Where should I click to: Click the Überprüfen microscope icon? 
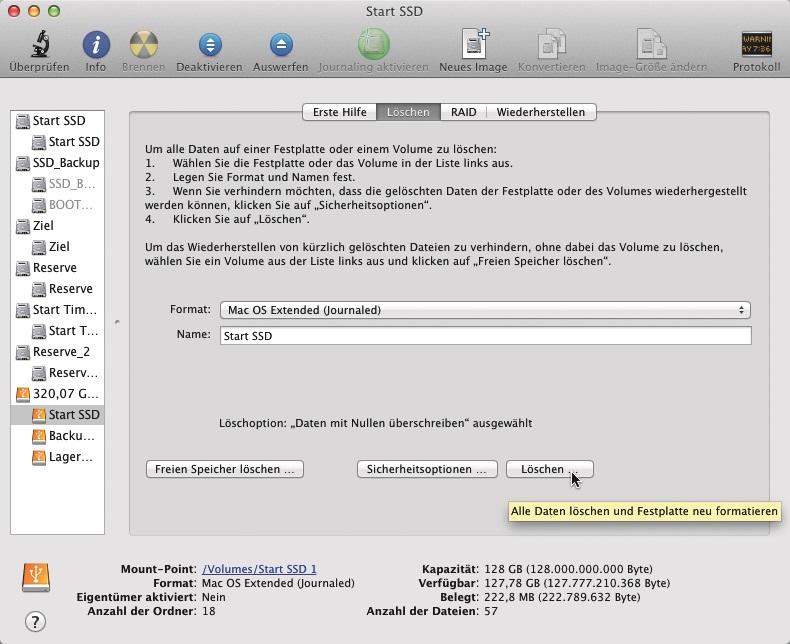pyautogui.click(x=41, y=44)
